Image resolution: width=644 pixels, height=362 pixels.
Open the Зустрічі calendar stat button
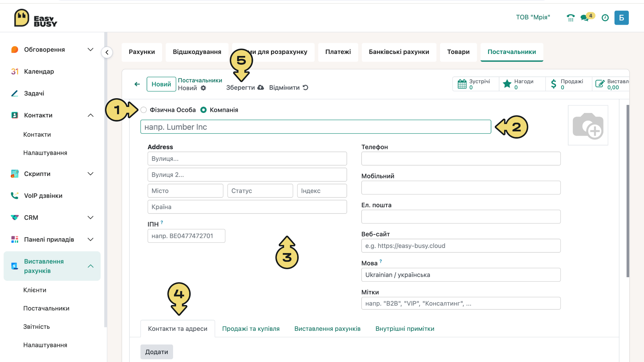[476, 84]
